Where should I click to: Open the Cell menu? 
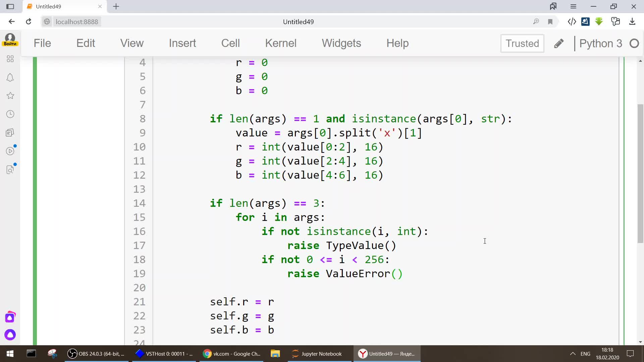pyautogui.click(x=230, y=43)
